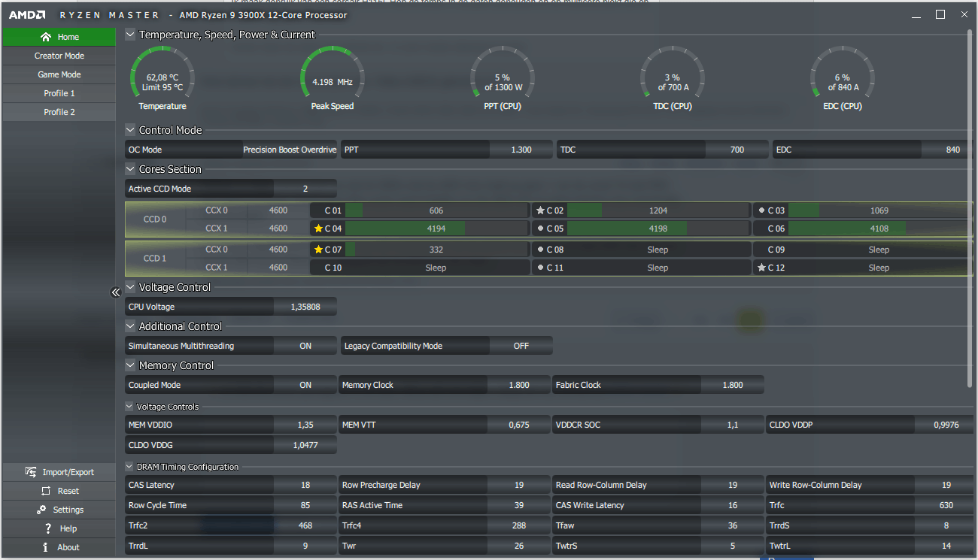The image size is (978, 560).
Task: Click the CAS Latency value 18
Action: point(305,485)
